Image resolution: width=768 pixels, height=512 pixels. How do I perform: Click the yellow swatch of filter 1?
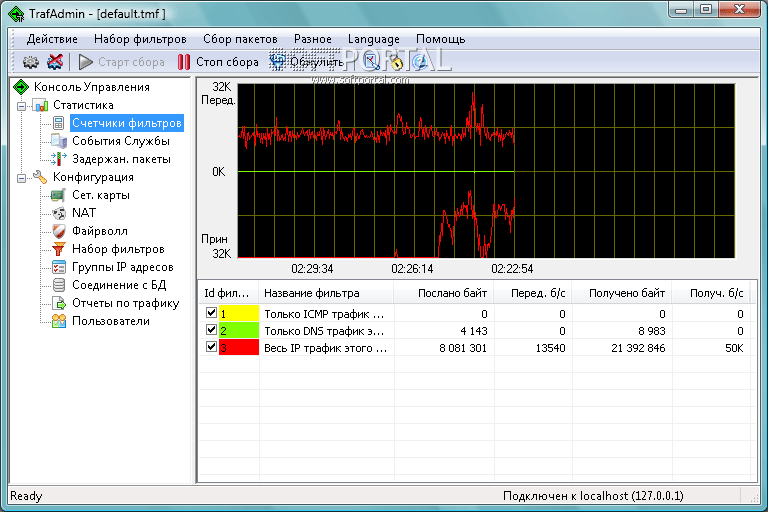239,314
